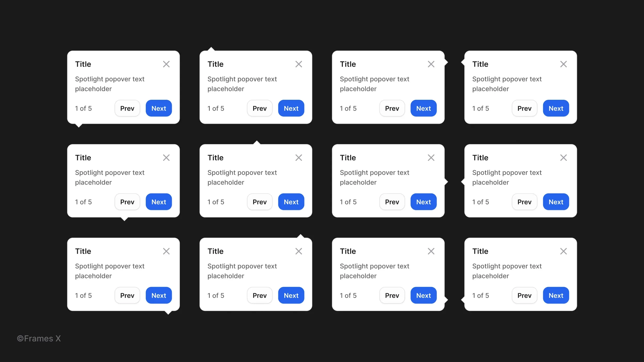Click the close icon on top-left card
Image resolution: width=644 pixels, height=362 pixels.
tap(167, 64)
